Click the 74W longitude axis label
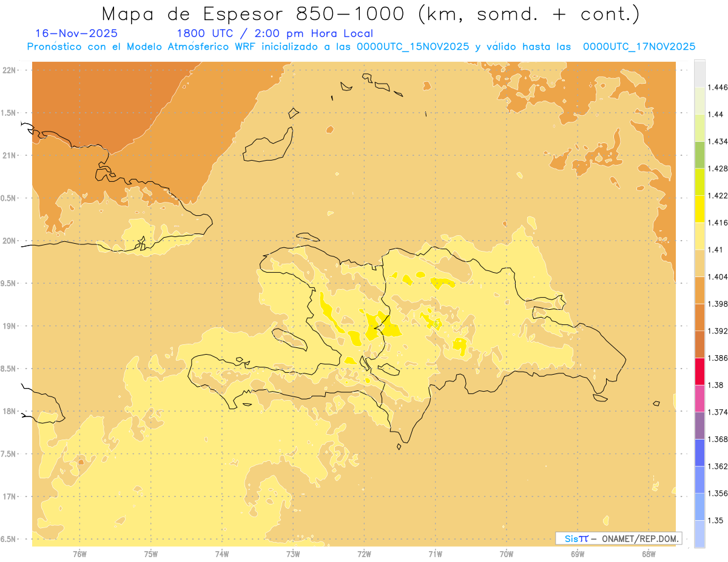728x562 pixels. click(x=222, y=554)
